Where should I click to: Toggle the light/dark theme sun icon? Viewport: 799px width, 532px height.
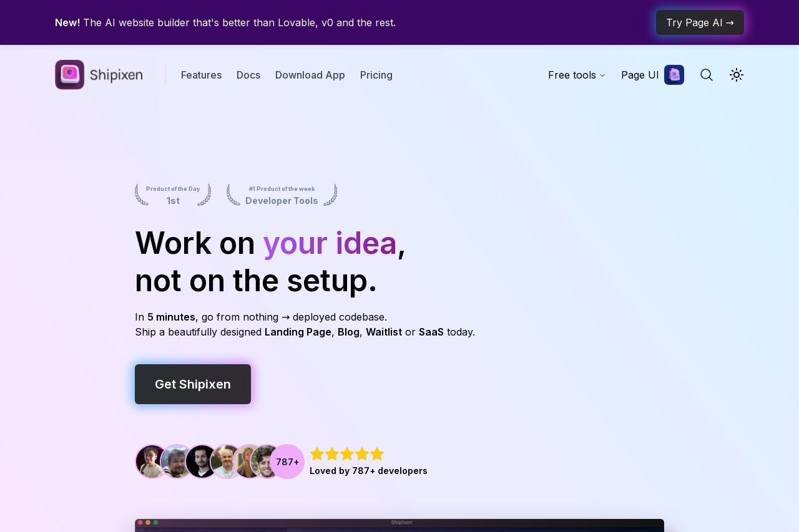[x=737, y=75]
